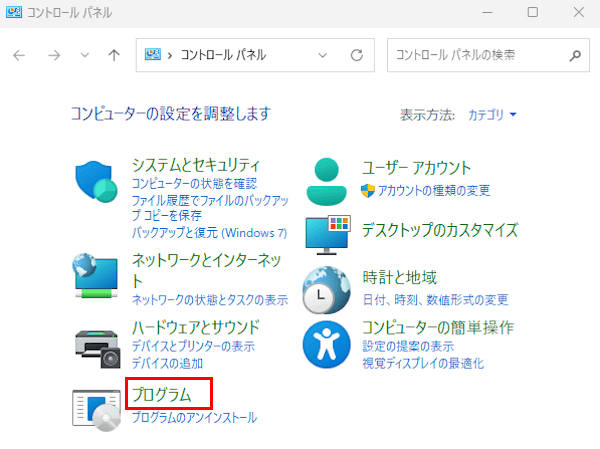Click into the コントロール パネルの検索 search field
This screenshot has height=449, width=600.
point(488,56)
